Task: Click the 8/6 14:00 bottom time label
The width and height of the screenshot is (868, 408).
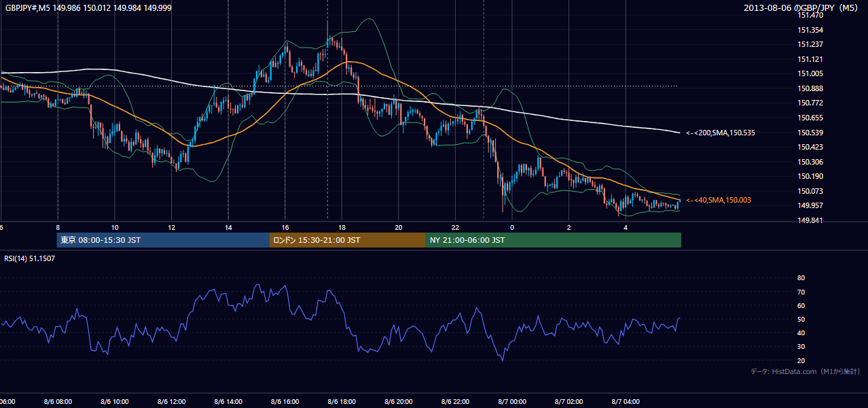Action: click(228, 402)
